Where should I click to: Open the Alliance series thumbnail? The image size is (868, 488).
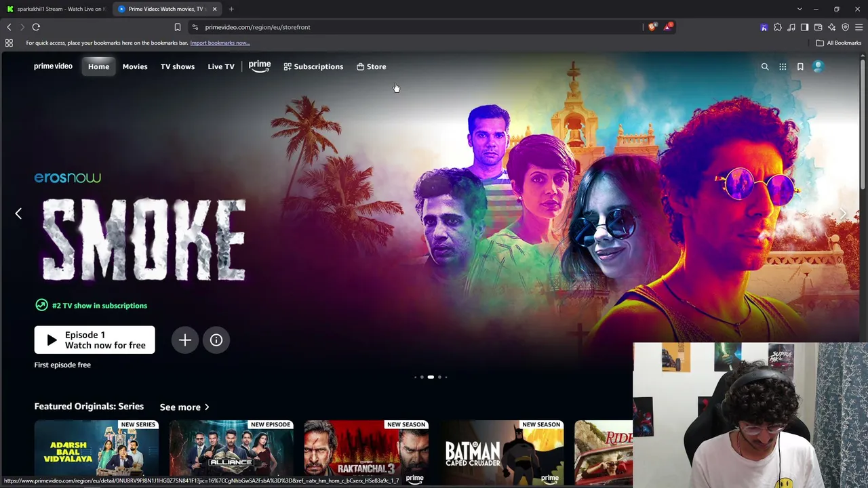pos(231,453)
